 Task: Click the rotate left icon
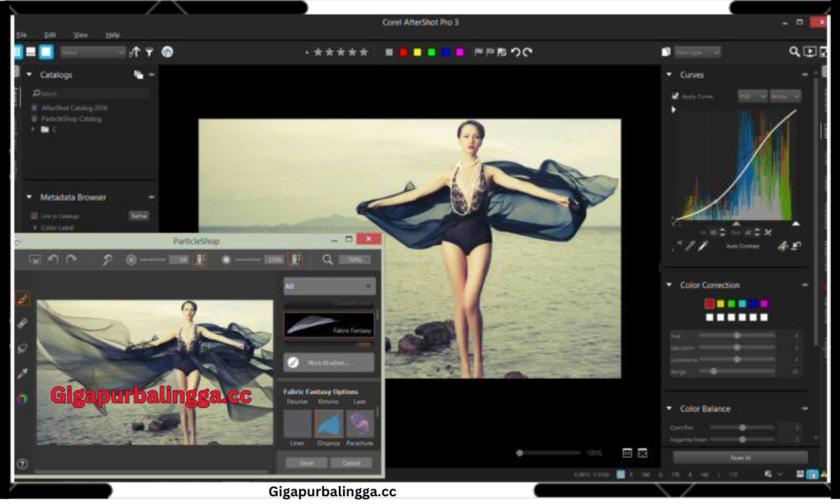pos(515,52)
